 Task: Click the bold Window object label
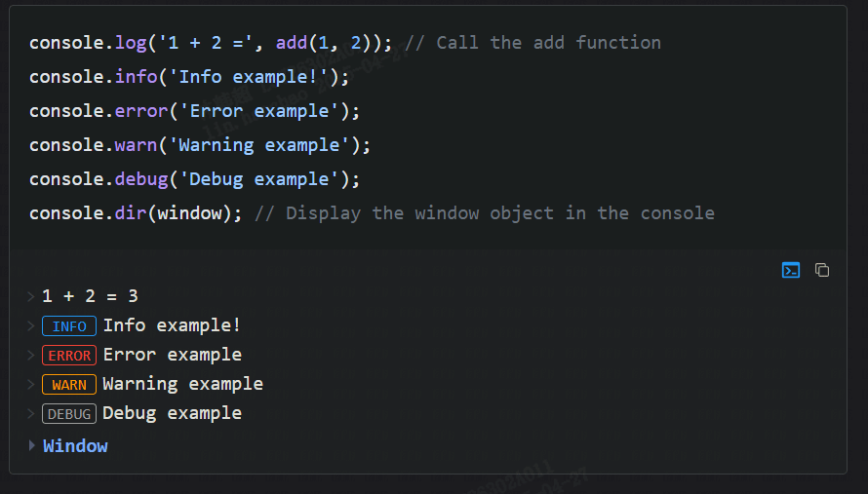click(75, 446)
